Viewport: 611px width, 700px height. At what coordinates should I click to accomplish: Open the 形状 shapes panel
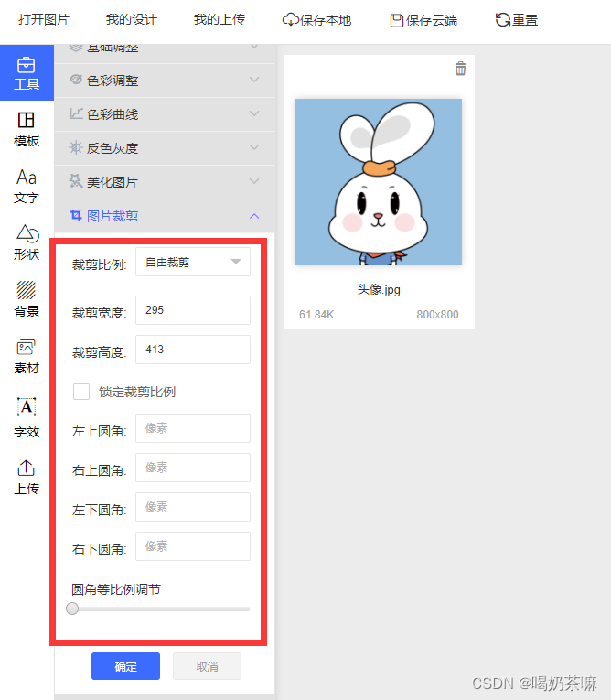pos(27,242)
